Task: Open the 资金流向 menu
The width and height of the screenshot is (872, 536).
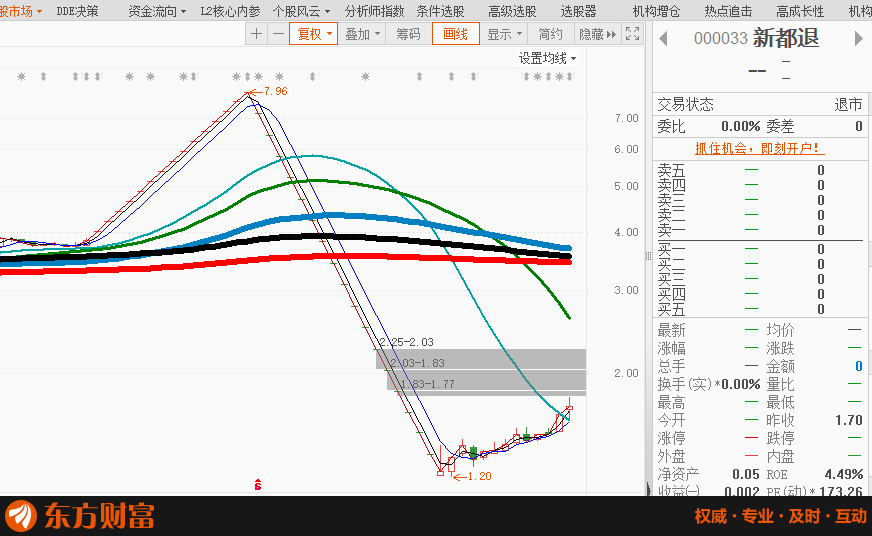Action: coord(157,11)
